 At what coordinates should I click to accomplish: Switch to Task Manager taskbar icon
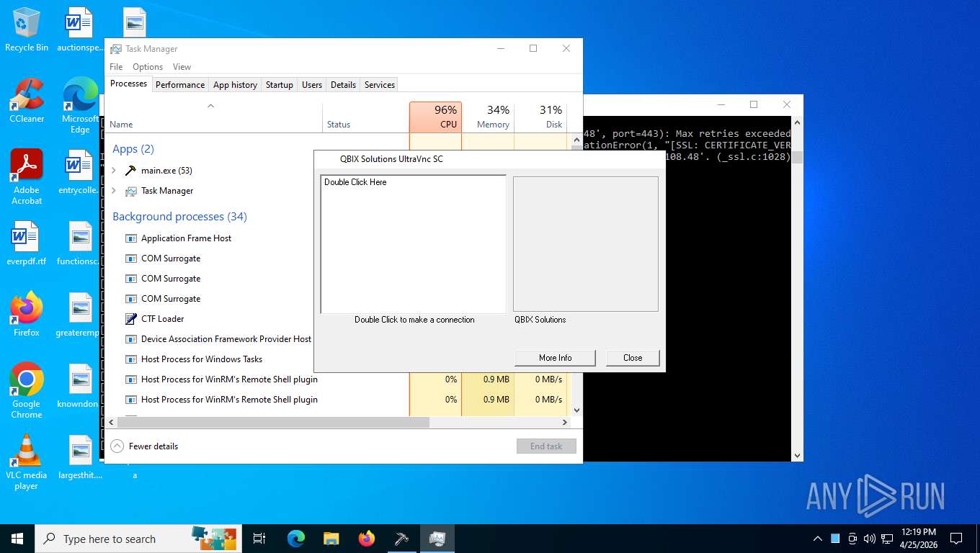(x=437, y=539)
